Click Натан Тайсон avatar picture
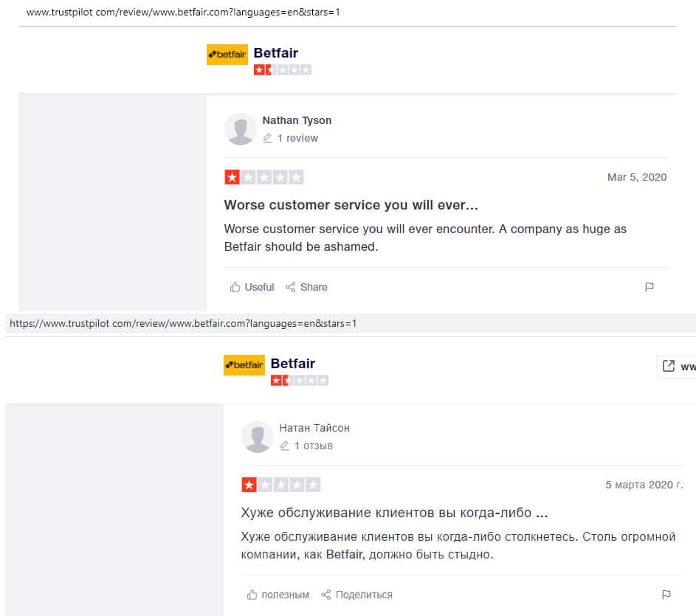The image size is (696, 616). [258, 437]
